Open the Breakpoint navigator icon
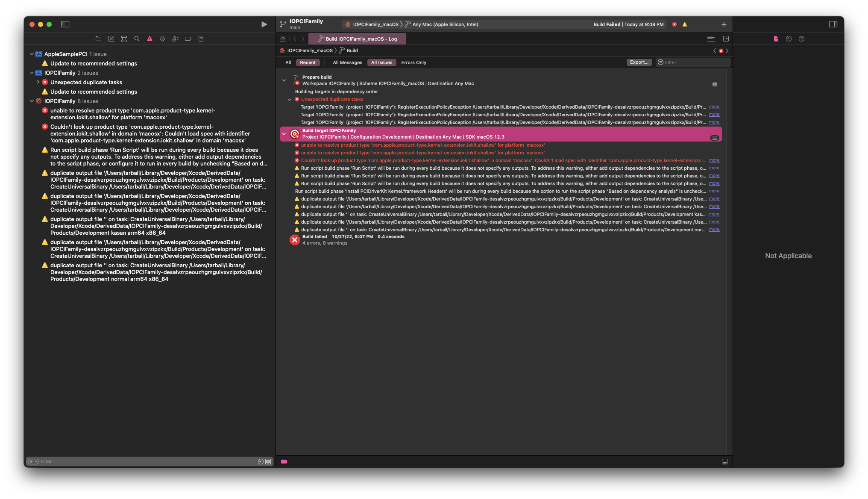 pyautogui.click(x=188, y=39)
